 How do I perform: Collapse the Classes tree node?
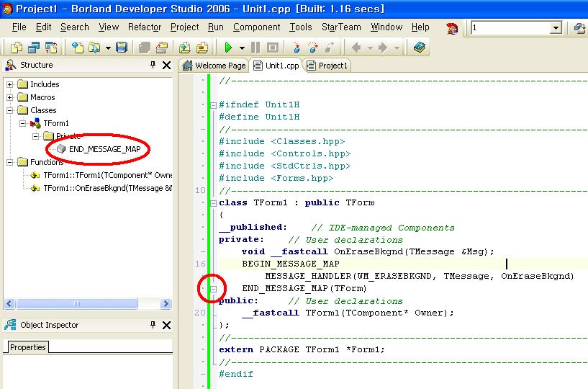pyautogui.click(x=10, y=110)
